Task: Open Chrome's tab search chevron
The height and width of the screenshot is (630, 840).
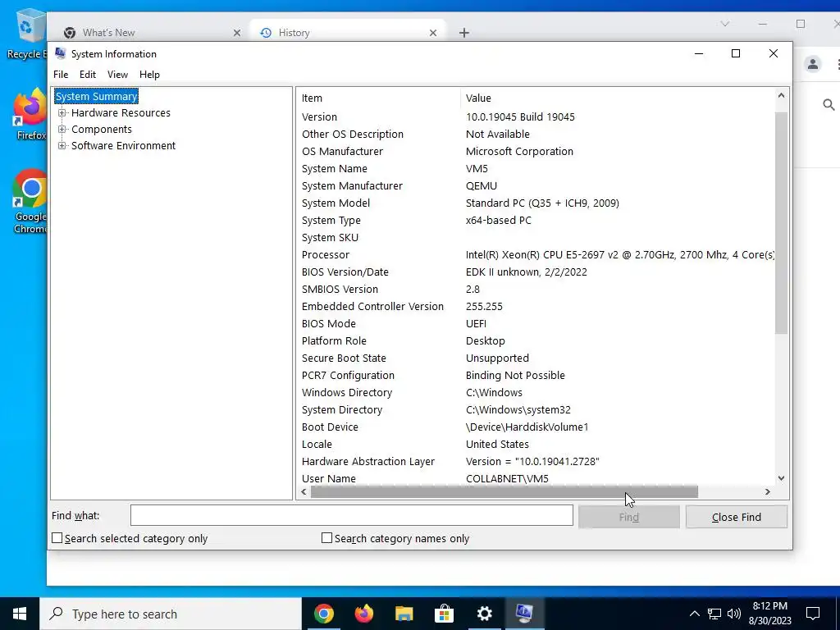Action: coord(724,24)
